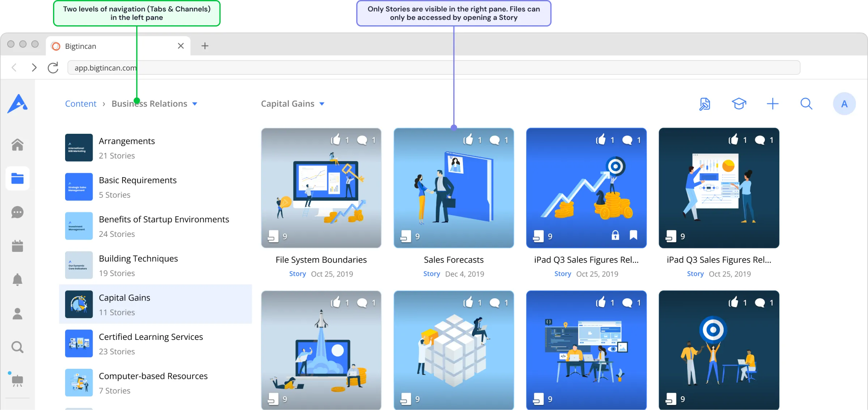Open the user avatar A menu
Image resolution: width=868 pixels, height=410 pixels.
coord(844,104)
